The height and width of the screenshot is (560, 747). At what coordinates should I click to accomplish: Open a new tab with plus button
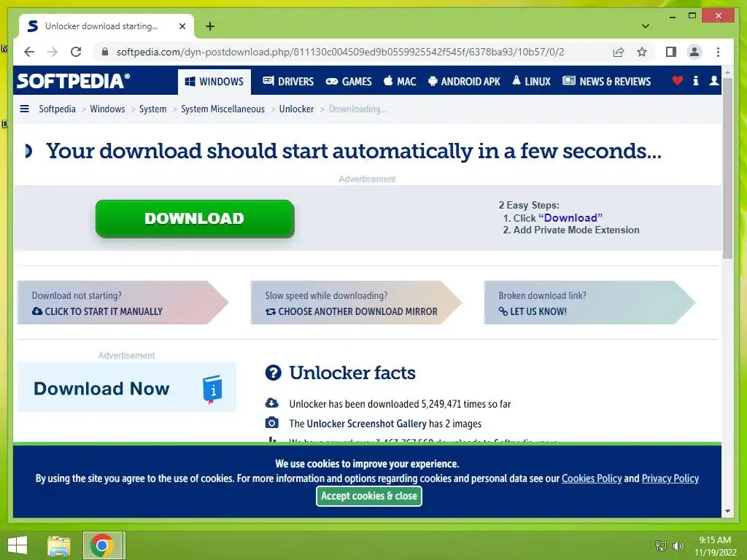(x=210, y=26)
